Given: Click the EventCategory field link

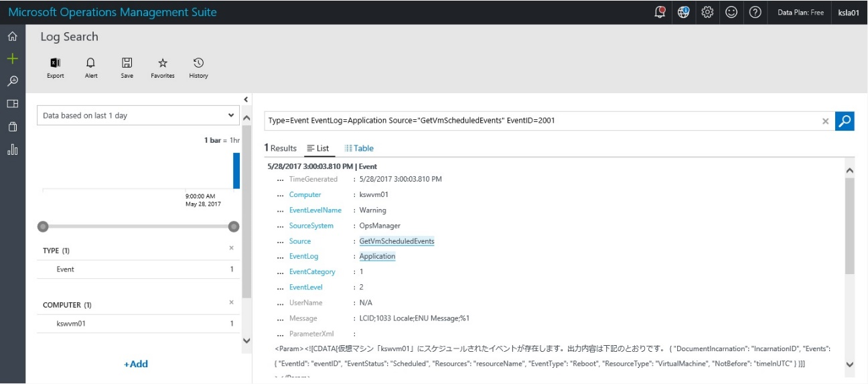Looking at the screenshot, I should [312, 272].
